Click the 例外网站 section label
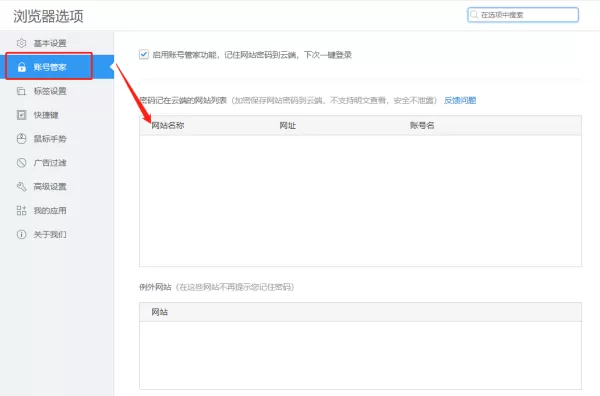 point(155,287)
